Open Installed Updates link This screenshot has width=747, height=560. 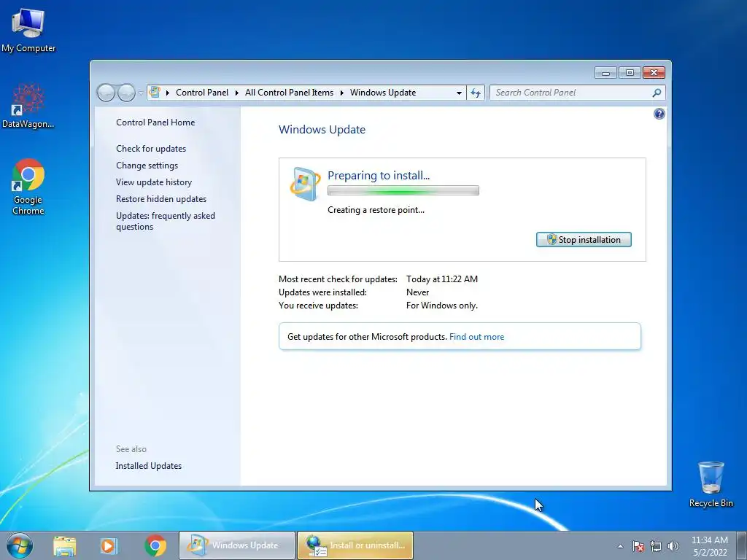[148, 466]
